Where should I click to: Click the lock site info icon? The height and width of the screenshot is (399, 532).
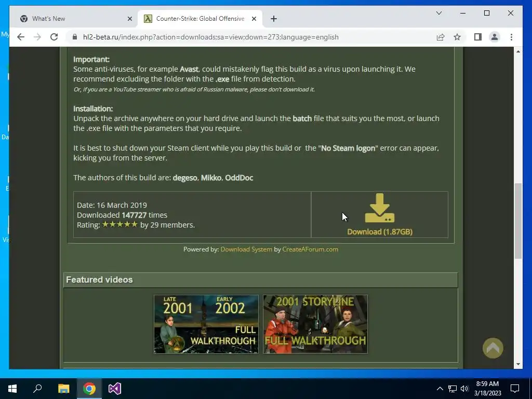(x=75, y=37)
